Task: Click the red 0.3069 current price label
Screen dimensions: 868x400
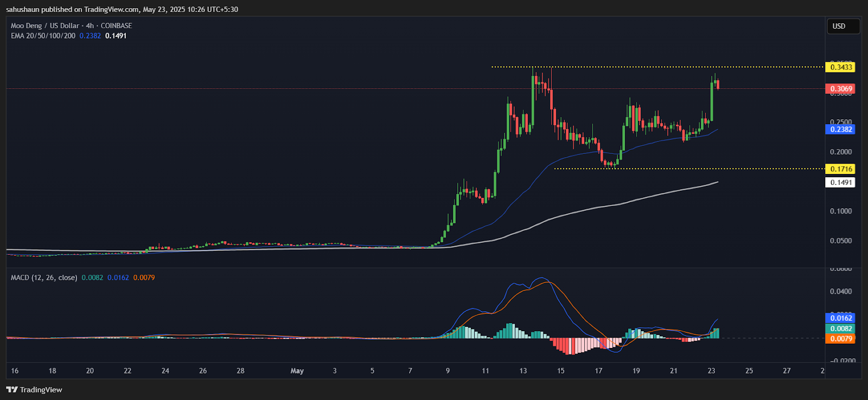Action: point(840,89)
